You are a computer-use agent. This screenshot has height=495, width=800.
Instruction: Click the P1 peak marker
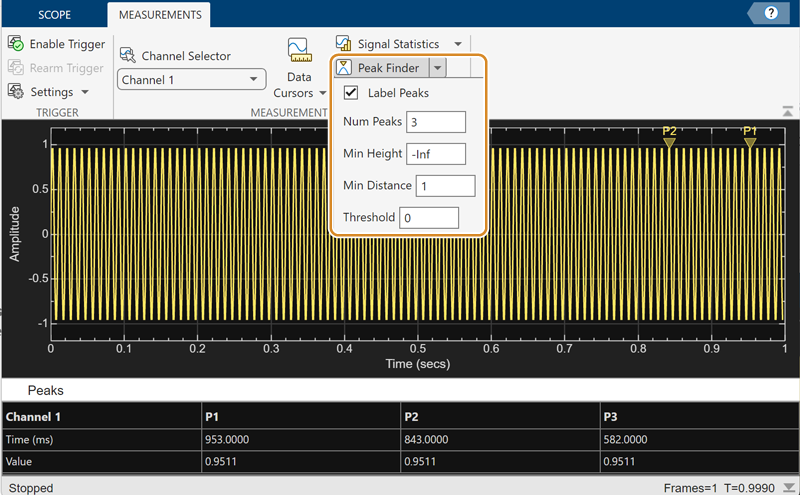[x=750, y=143]
